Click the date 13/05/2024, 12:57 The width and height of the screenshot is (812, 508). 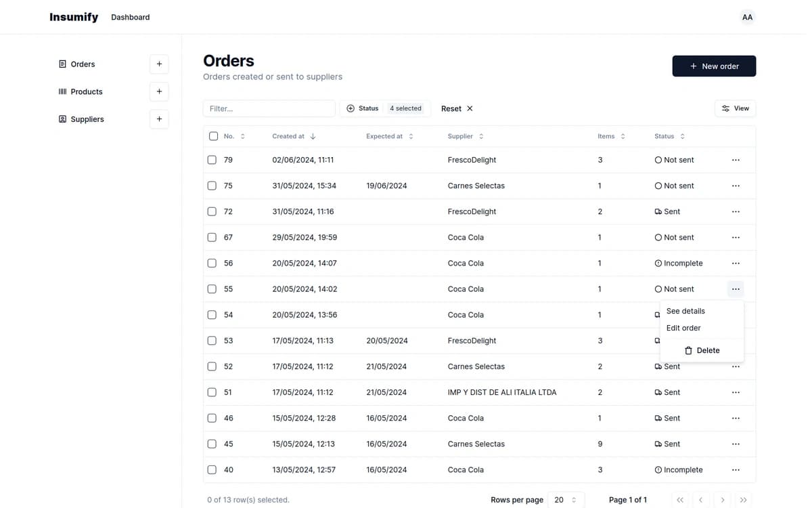(304, 469)
